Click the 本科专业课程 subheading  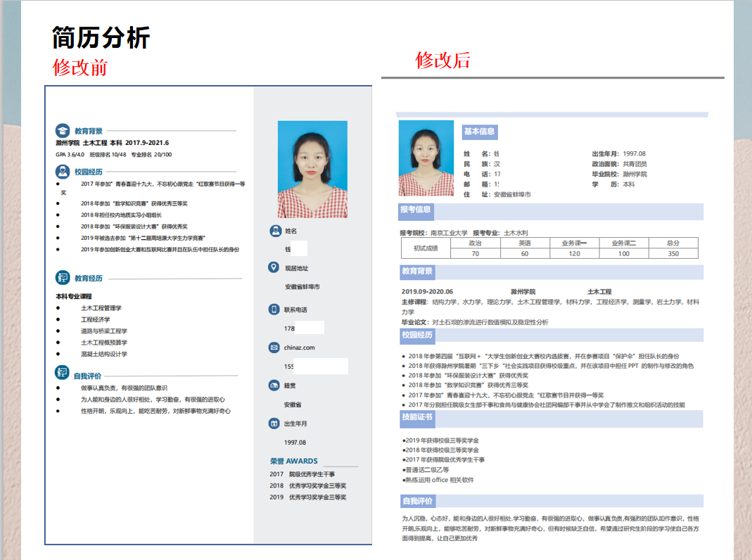point(74,296)
